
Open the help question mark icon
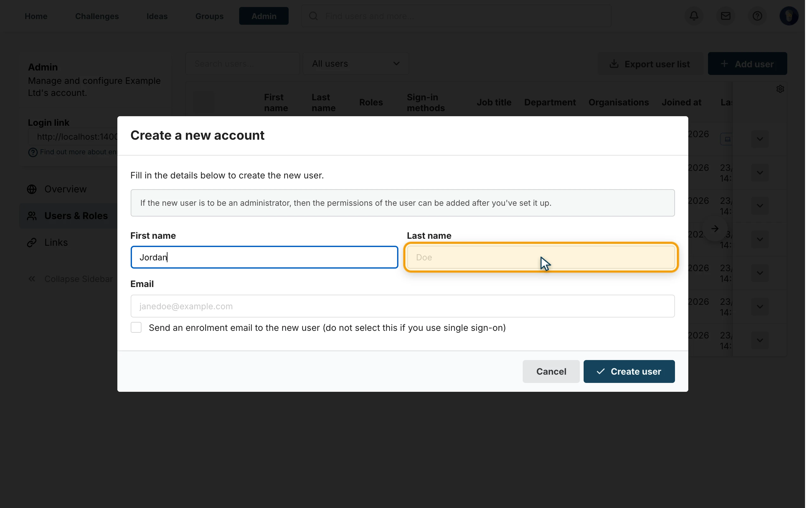[x=757, y=16]
